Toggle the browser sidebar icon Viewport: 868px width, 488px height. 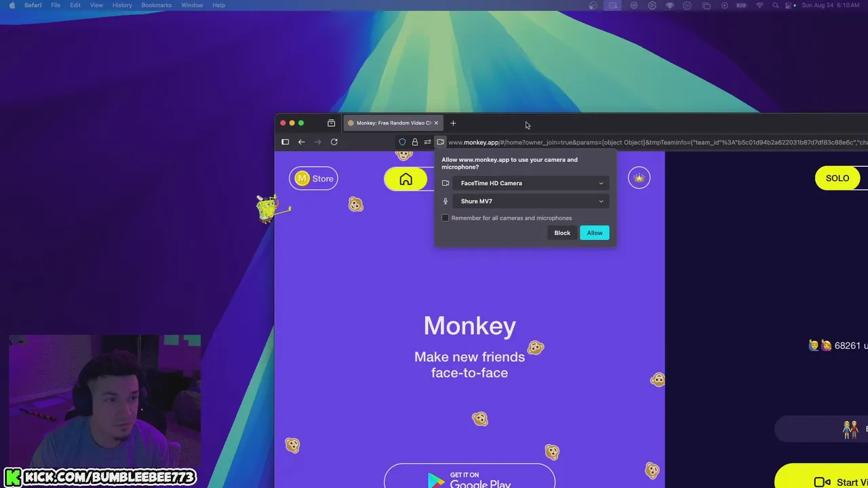pos(285,142)
